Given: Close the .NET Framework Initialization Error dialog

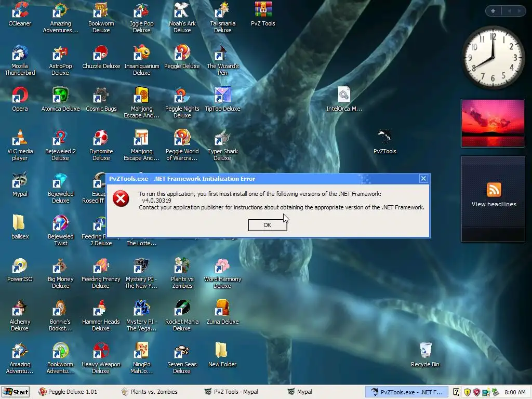Looking at the screenshot, I should coord(423,179).
